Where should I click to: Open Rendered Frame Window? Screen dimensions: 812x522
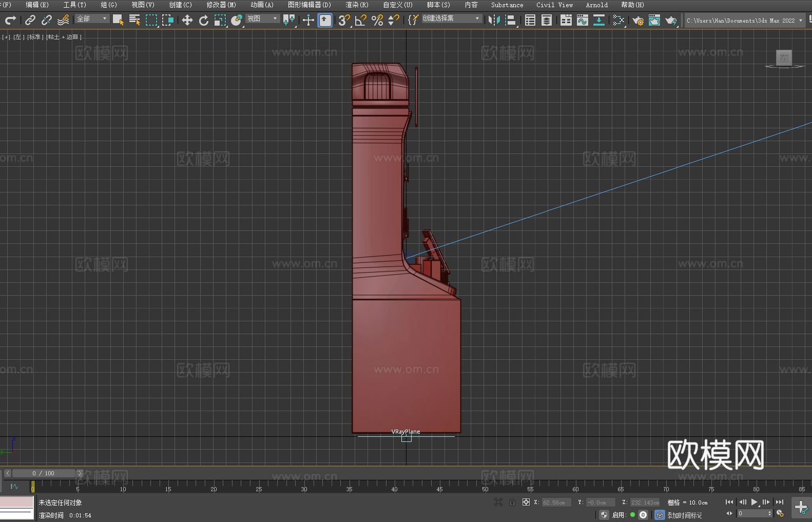tap(654, 20)
